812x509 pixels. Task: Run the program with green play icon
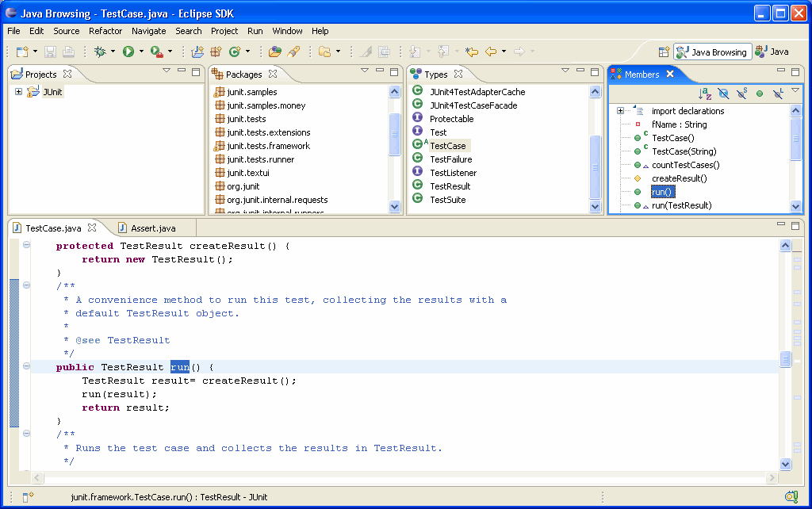[x=128, y=52]
